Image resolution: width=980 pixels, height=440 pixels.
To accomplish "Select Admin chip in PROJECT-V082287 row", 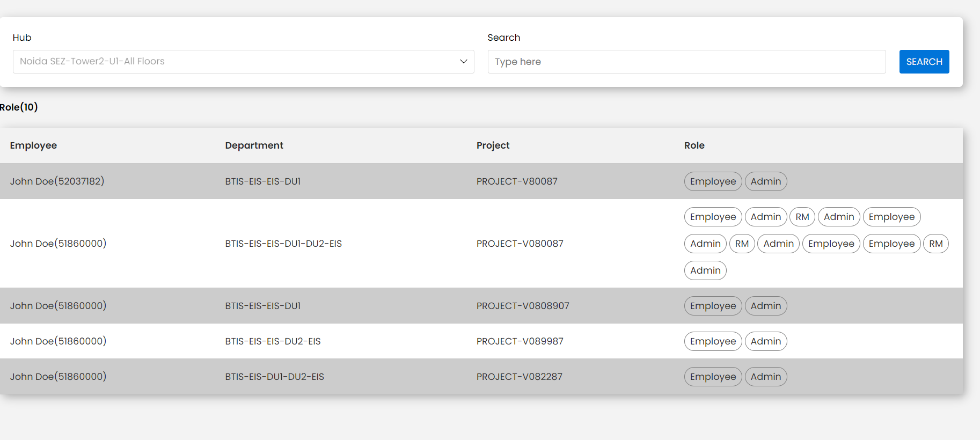I will pos(765,377).
